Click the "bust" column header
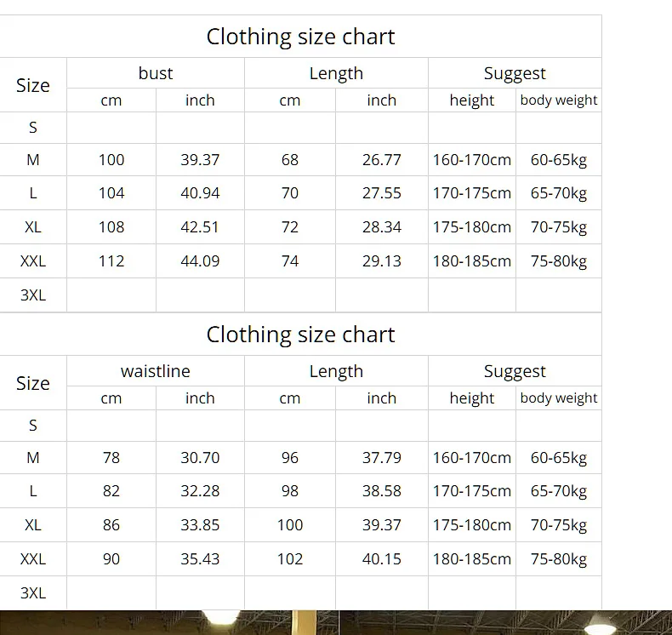Screen dimensions: 672x635 (x=156, y=73)
